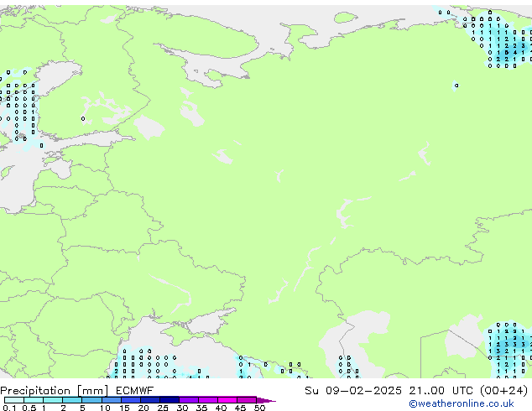Screen dimensions: 532x411
Task: Click the '15' legend scale label
Action: [x=124, y=408]
